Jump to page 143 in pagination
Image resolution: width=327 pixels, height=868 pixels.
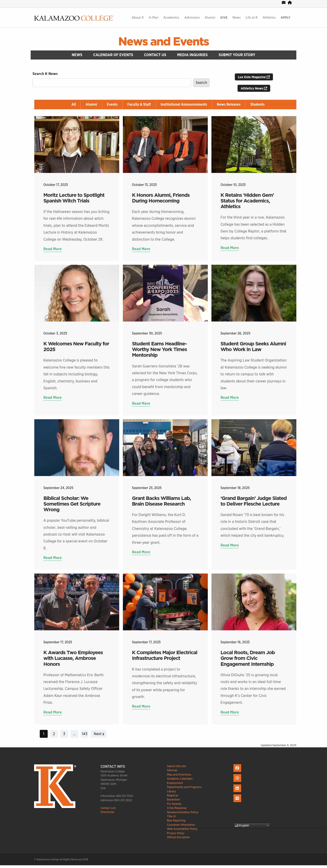click(x=84, y=734)
